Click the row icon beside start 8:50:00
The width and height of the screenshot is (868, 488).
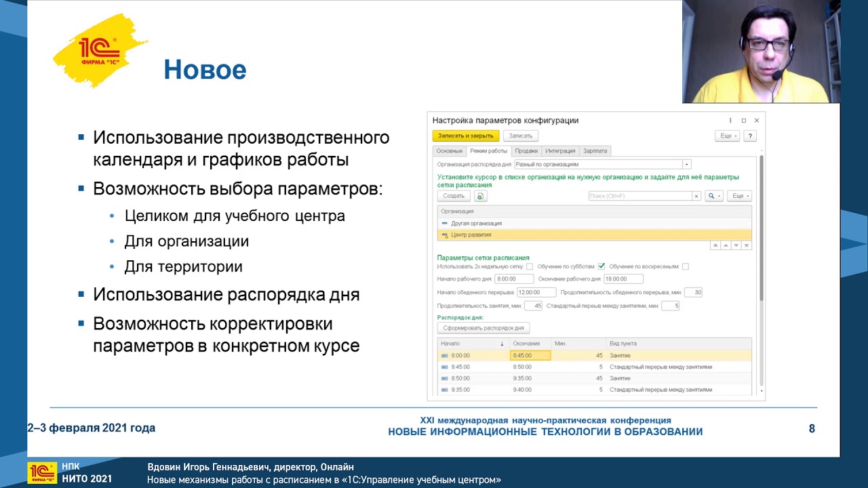tap(445, 378)
